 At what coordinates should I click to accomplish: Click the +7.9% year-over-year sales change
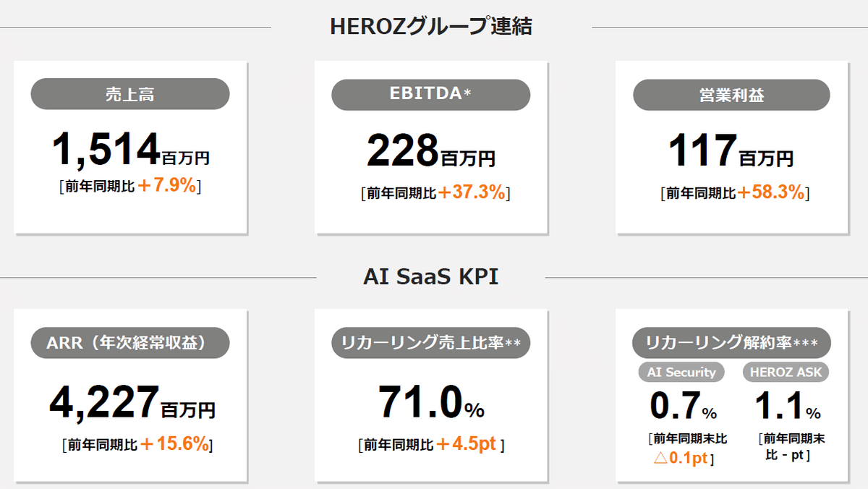pyautogui.click(x=166, y=186)
